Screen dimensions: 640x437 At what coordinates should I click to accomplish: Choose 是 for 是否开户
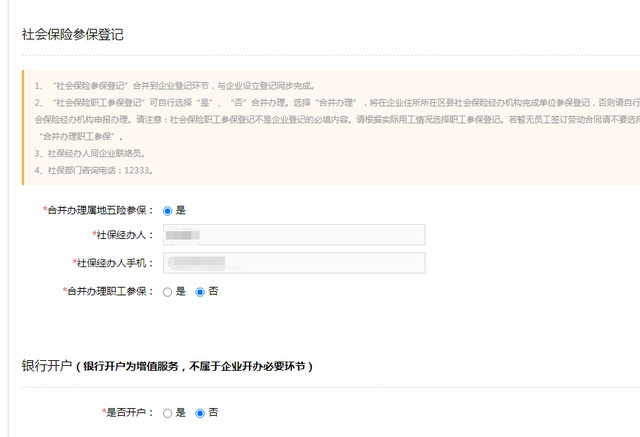pos(167,412)
